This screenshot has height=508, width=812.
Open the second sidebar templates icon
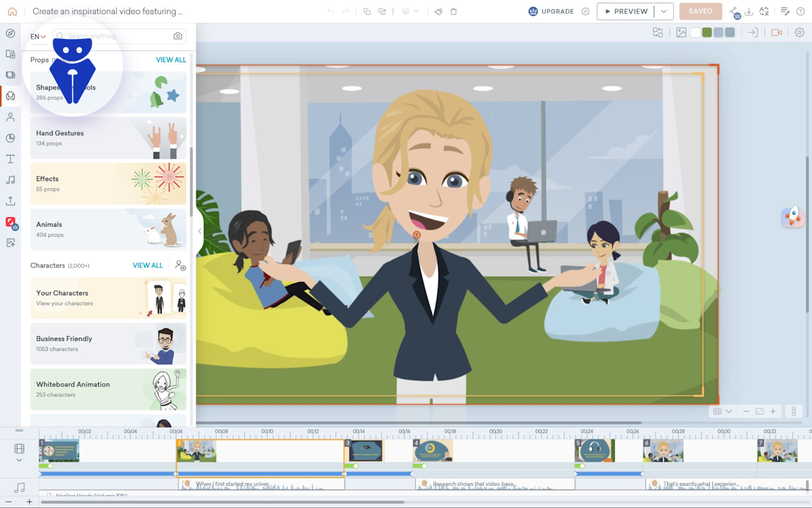tap(10, 54)
